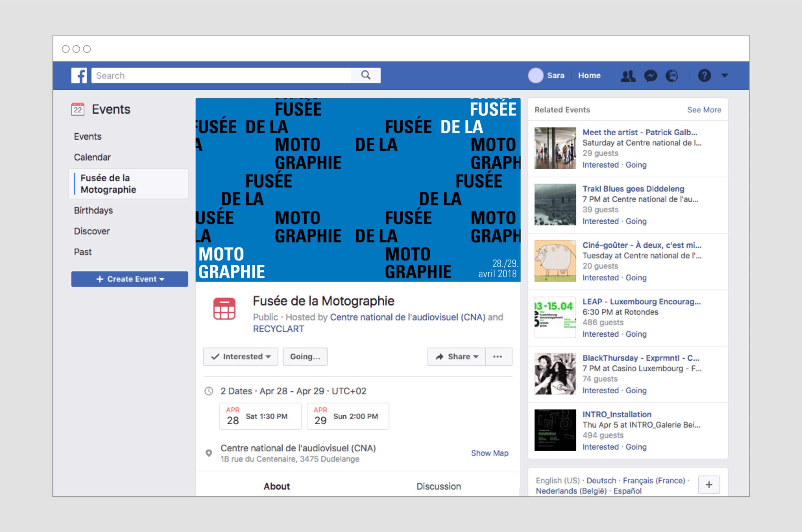Click the Events calendar icon in sidebar
This screenshot has width=802, height=532.
(78, 109)
